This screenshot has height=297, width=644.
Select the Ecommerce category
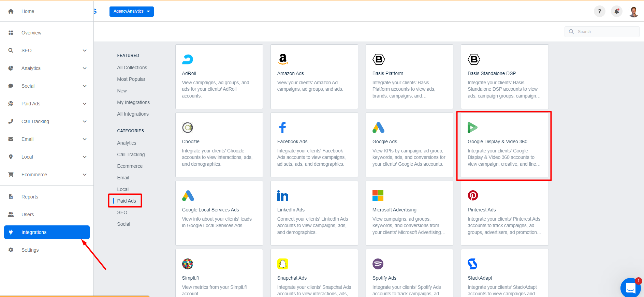pos(130,166)
